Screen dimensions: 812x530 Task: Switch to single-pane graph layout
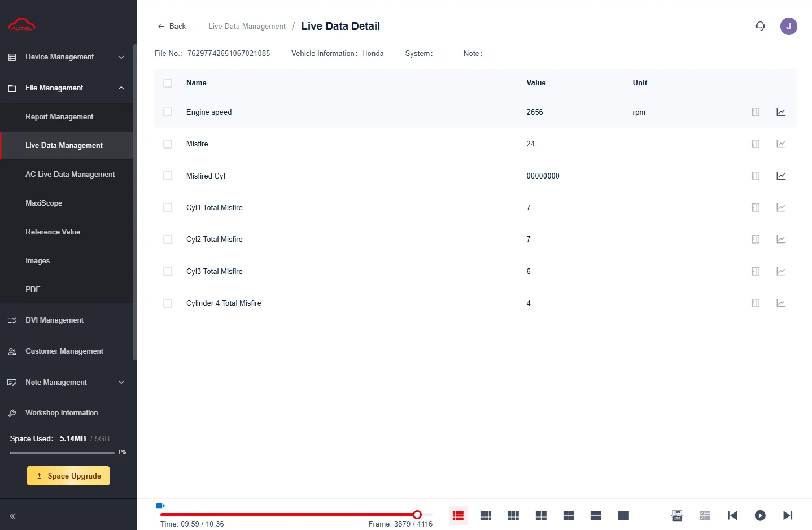623,515
